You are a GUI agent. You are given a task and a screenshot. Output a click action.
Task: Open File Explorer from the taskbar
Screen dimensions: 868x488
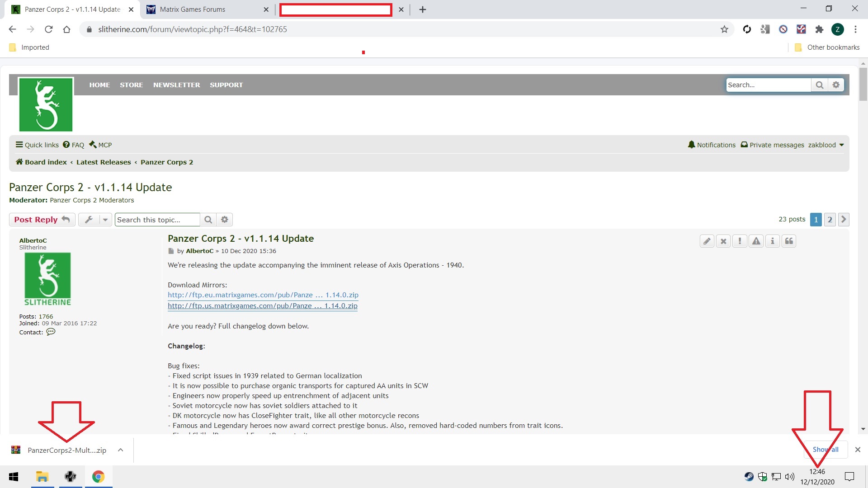click(x=42, y=477)
